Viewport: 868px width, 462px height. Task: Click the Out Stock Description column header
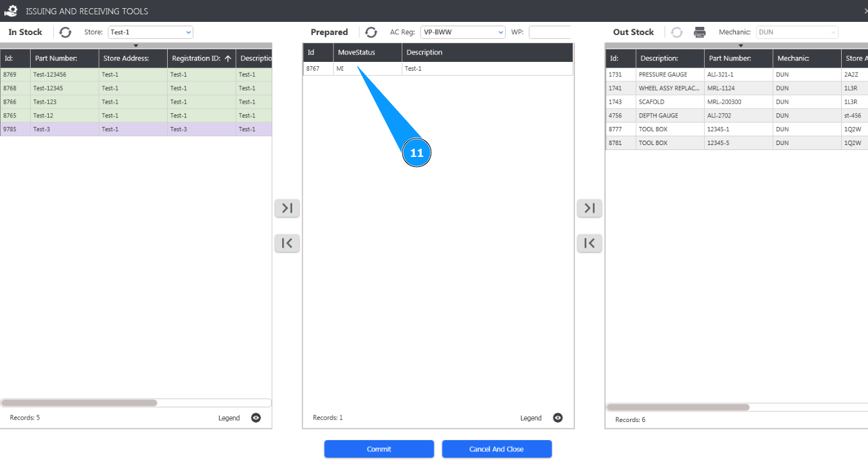(x=670, y=59)
